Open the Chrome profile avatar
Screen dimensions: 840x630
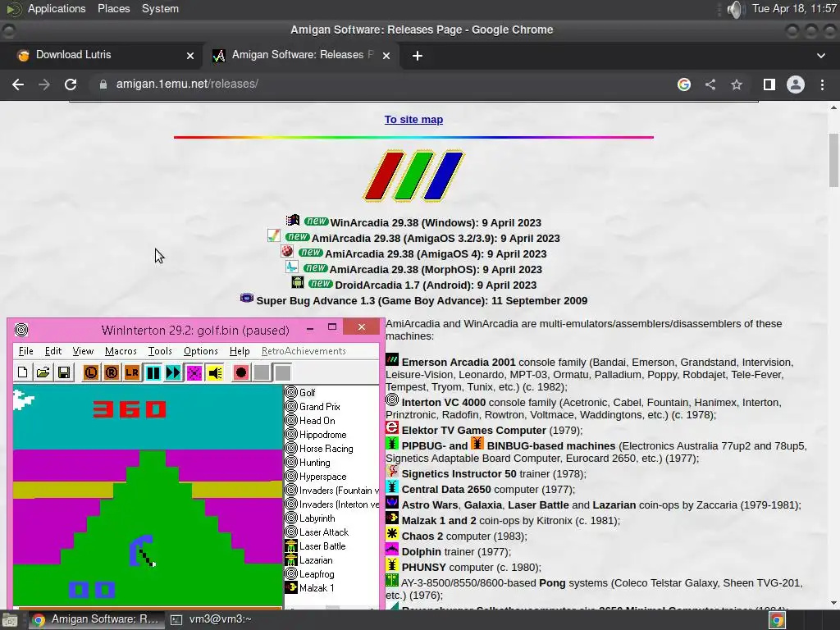796,84
